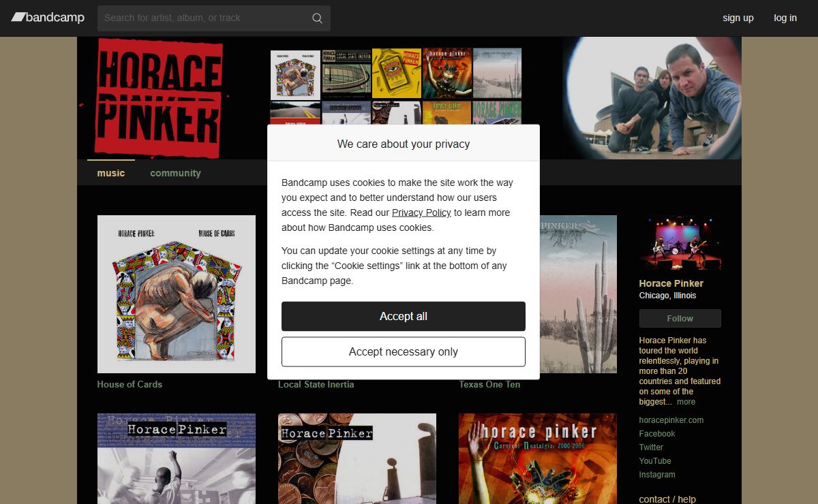Click the Chicago, Illinois location text

(667, 296)
